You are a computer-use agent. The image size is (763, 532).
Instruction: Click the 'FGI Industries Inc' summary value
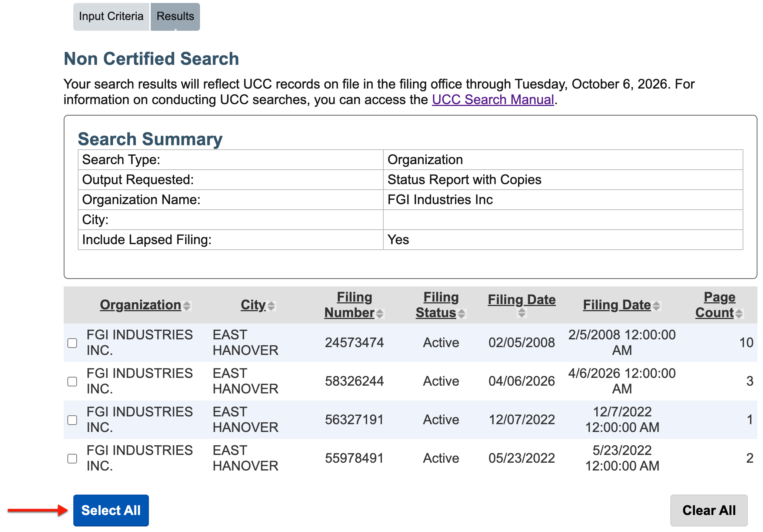440,200
